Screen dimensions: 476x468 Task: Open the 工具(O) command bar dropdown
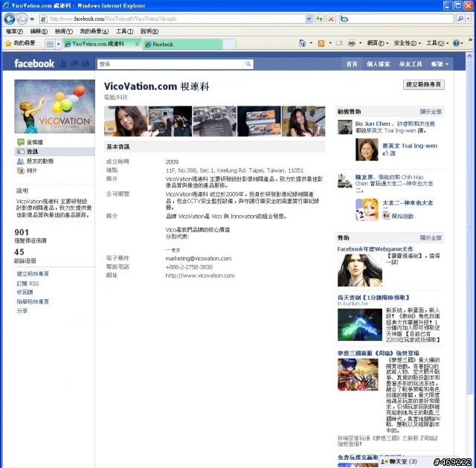pos(437,43)
